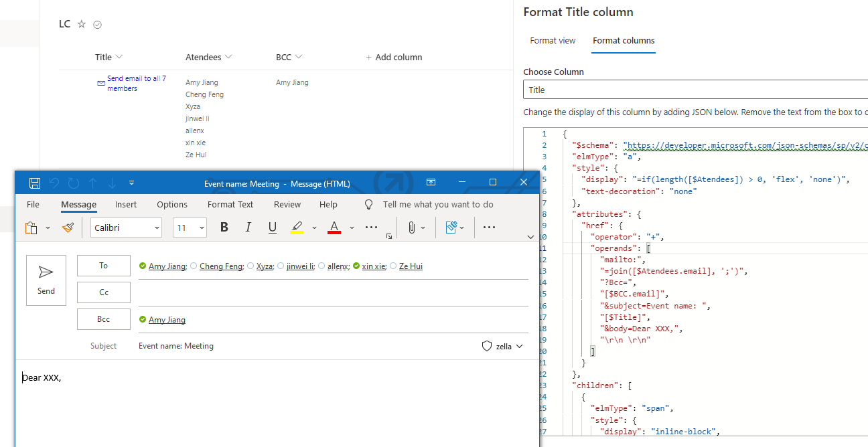
Task: Collapse the ribbon with the chevron
Action: (x=531, y=237)
